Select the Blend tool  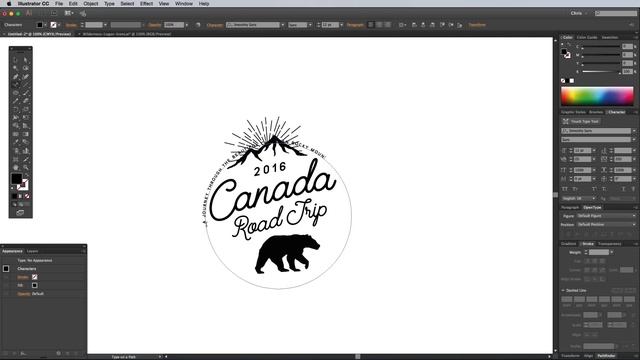pyautogui.click(x=26, y=142)
